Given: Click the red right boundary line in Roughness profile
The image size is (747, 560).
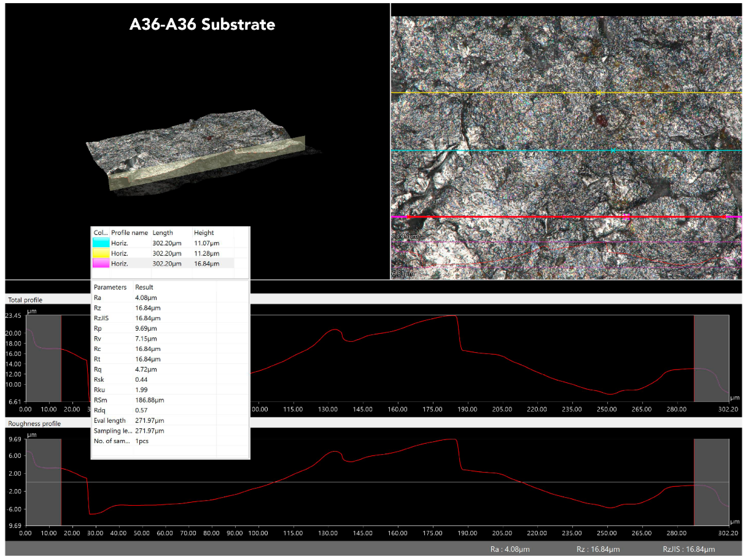Looking at the screenshot, I should 694,482.
